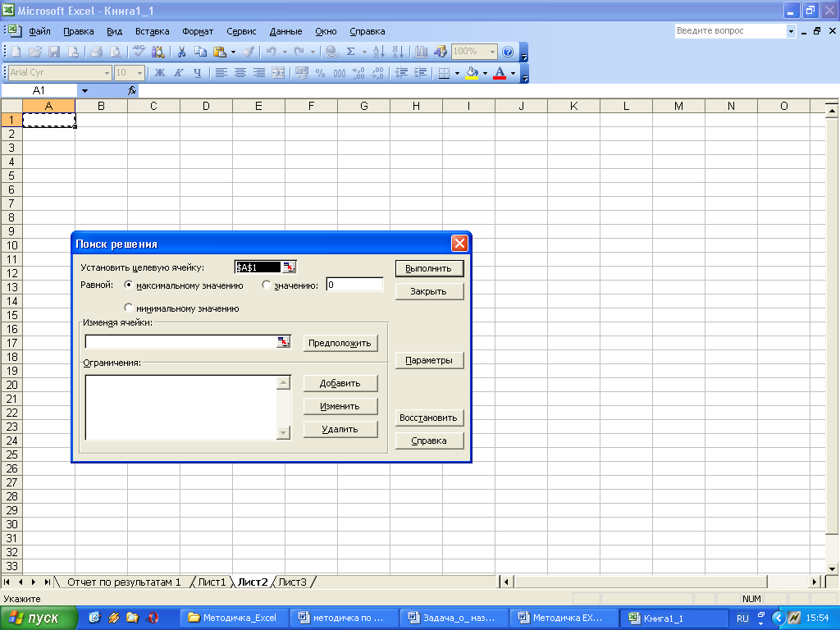Open Методичка_Excel folder in taskbar

[233, 618]
